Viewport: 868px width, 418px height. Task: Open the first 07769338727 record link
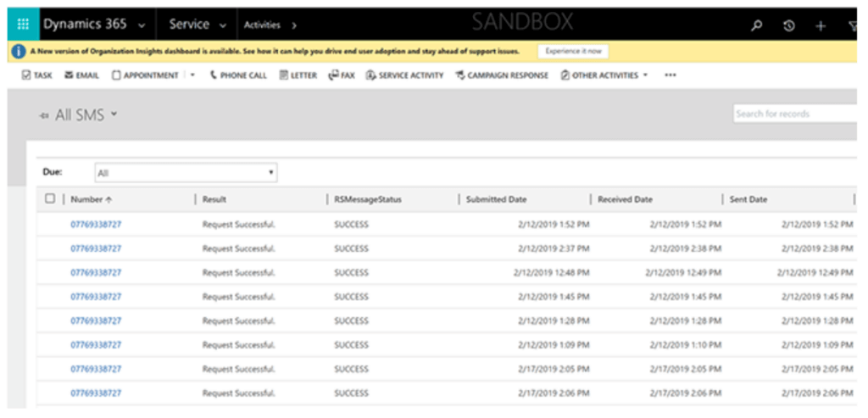coord(96,225)
